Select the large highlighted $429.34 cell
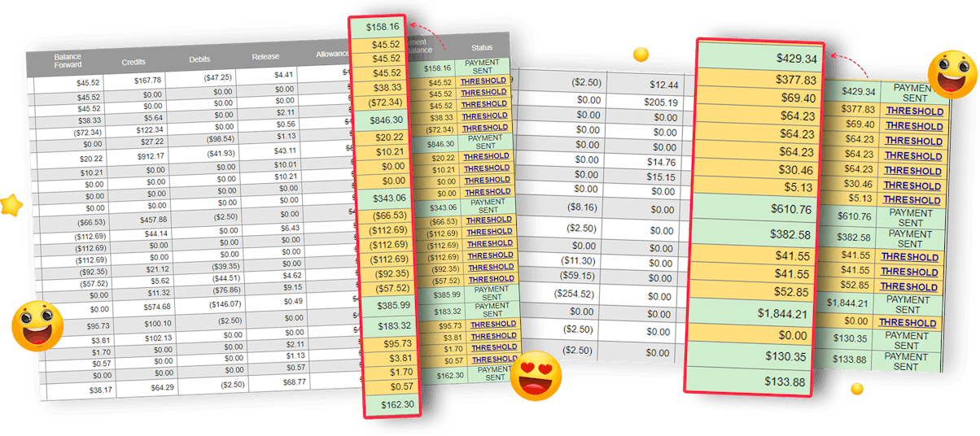The height and width of the screenshot is (436, 980). (x=755, y=59)
